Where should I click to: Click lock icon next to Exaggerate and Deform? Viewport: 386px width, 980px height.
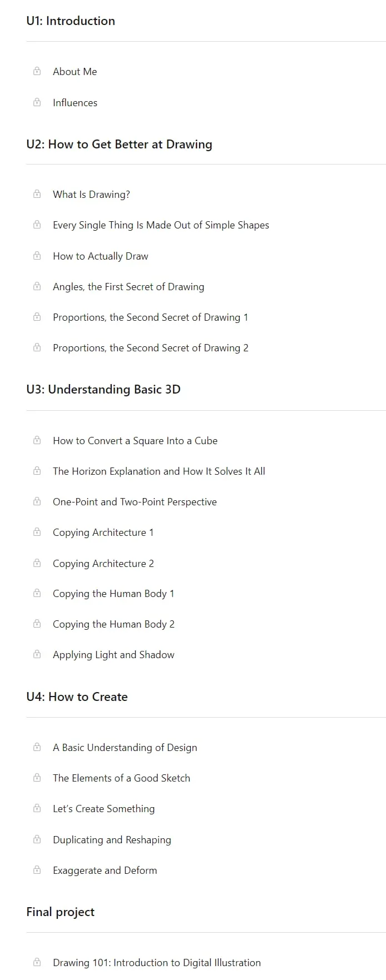click(x=37, y=870)
